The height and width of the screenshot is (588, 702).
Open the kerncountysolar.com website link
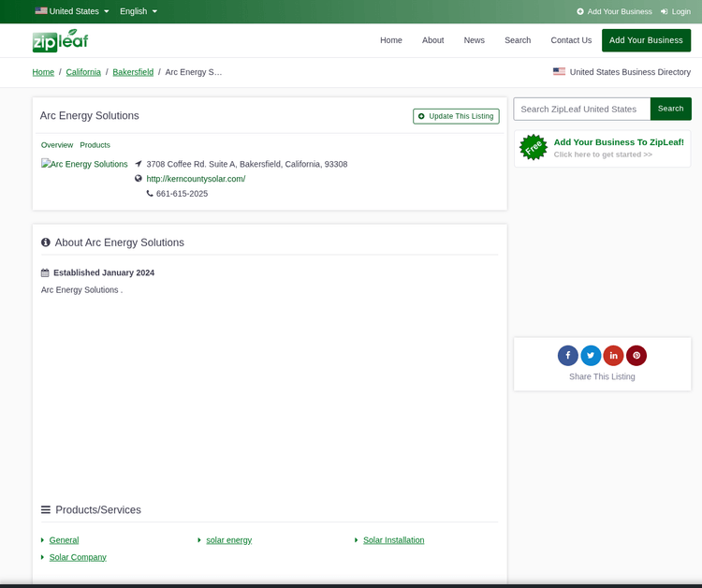pyautogui.click(x=196, y=179)
